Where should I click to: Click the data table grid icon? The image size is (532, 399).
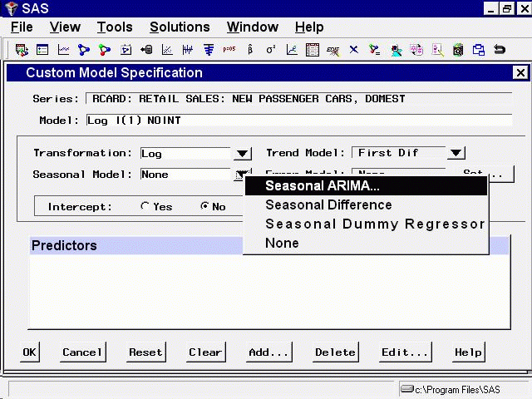pyautogui.click(x=313, y=50)
